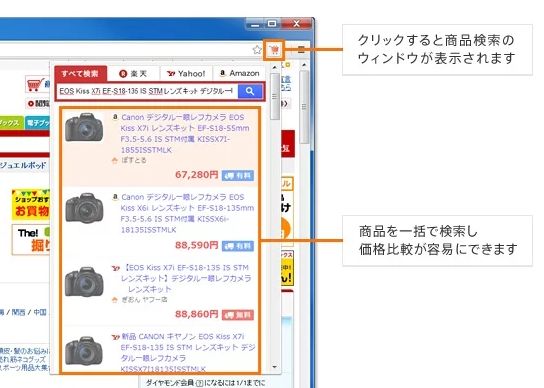Click the red cart logo on the page
The width and height of the screenshot is (544, 388).
[35, 84]
